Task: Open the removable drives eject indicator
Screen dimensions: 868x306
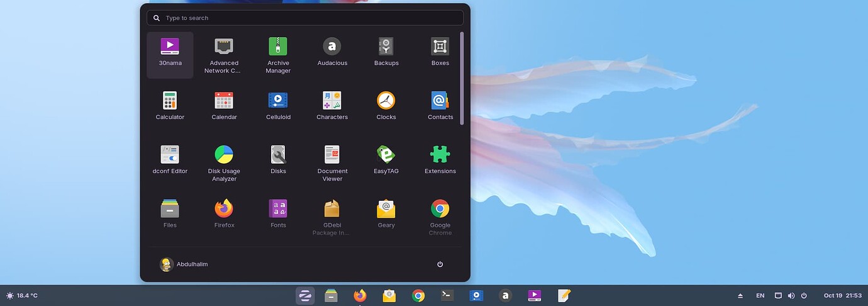Action: coord(740,295)
